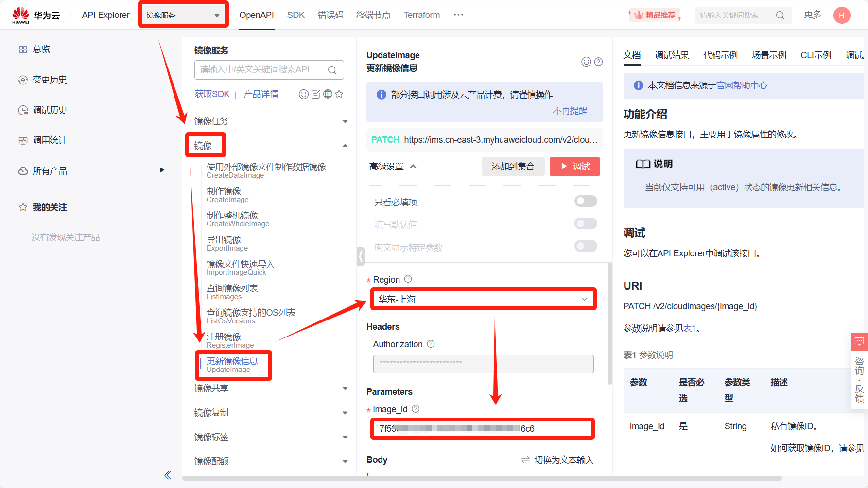Image resolution: width=868 pixels, height=488 pixels.
Task: Click the 获取SDK link
Action: click(x=212, y=94)
